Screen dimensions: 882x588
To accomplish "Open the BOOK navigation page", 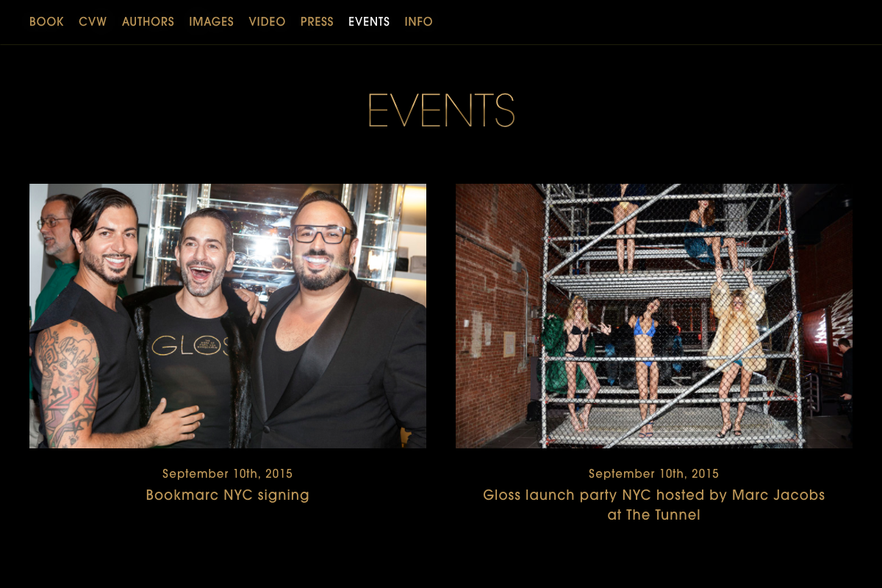I will (x=46, y=22).
